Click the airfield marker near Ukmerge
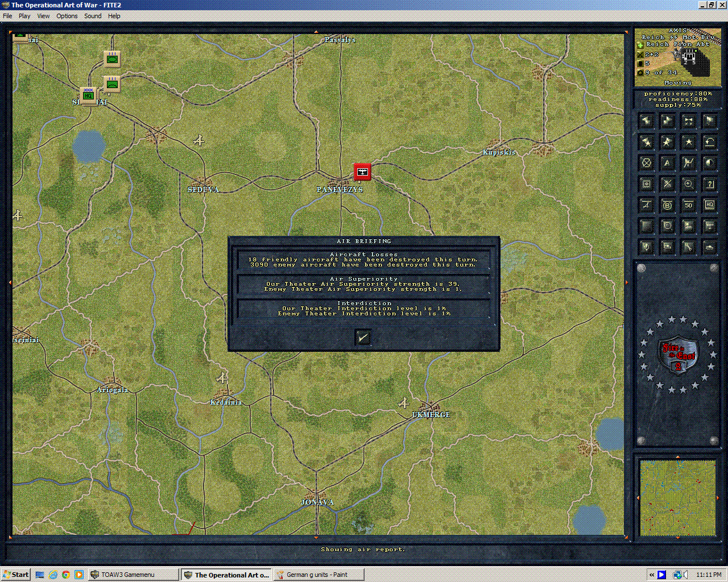728x582 pixels. pos(403,403)
